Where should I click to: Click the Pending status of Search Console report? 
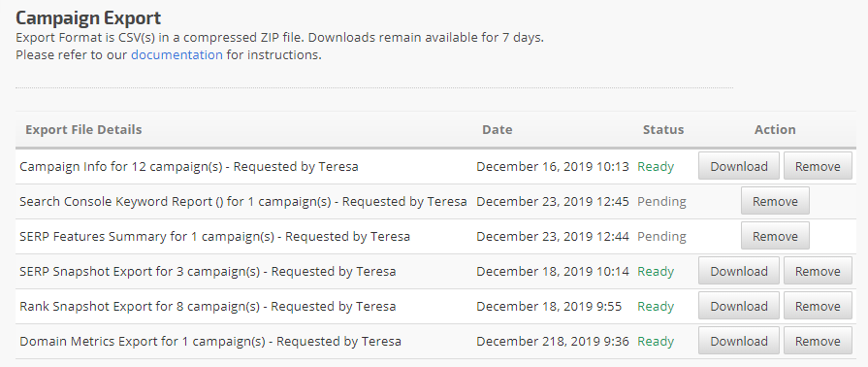[661, 201]
